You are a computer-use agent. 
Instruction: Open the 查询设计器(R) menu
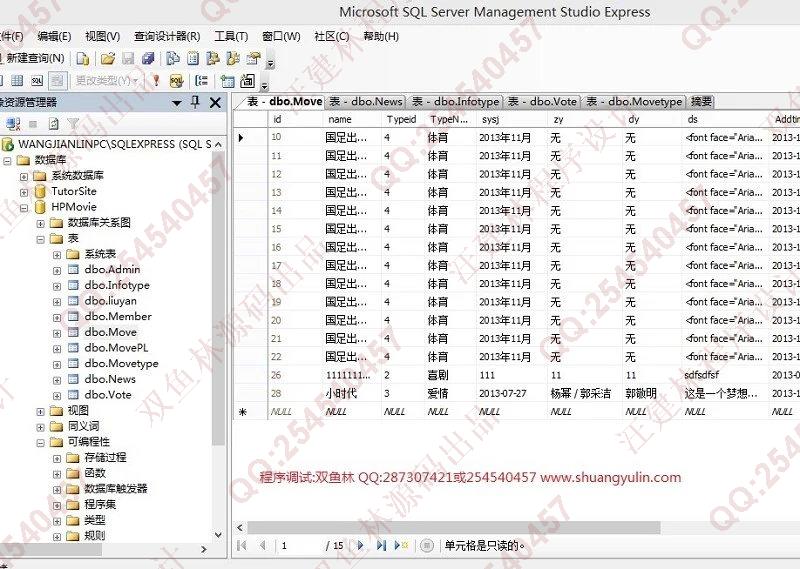[x=167, y=36]
